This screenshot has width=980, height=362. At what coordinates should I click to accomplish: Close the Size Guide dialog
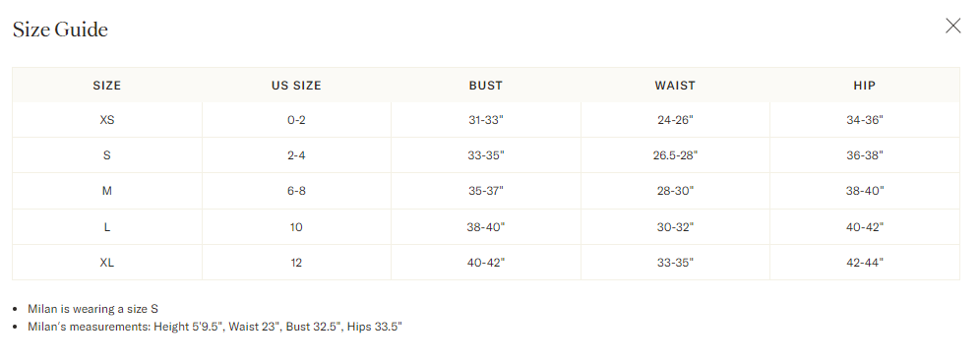(952, 26)
